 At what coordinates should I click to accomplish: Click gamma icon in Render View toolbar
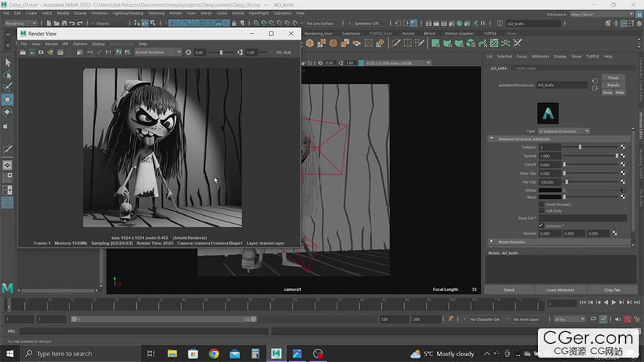click(240, 53)
